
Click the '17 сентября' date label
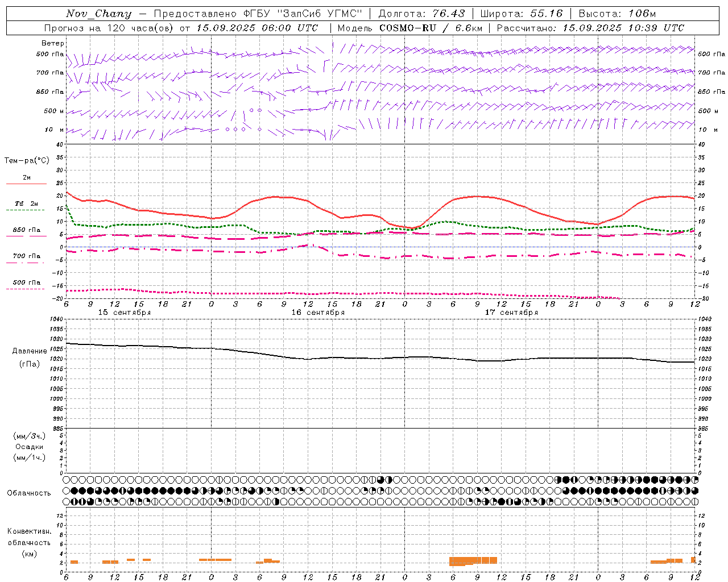(x=511, y=313)
